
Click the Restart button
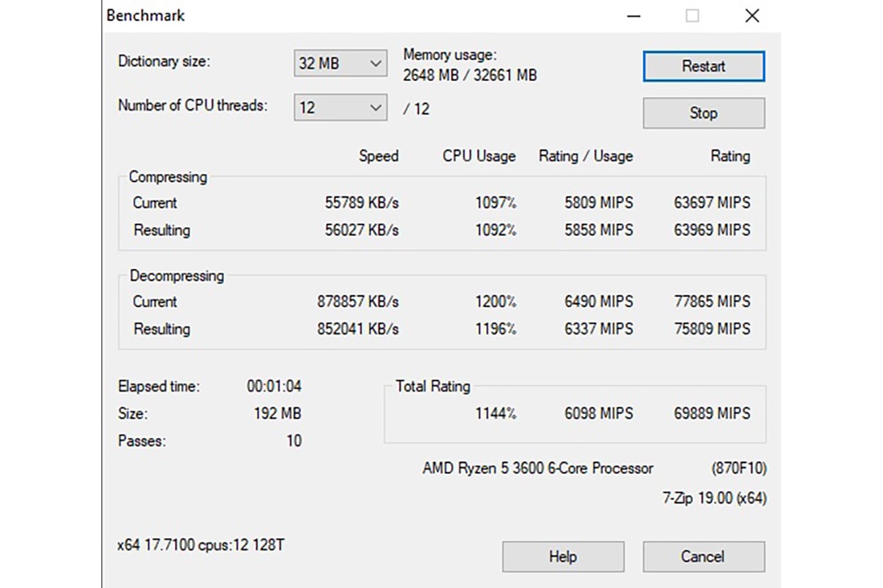click(x=703, y=67)
